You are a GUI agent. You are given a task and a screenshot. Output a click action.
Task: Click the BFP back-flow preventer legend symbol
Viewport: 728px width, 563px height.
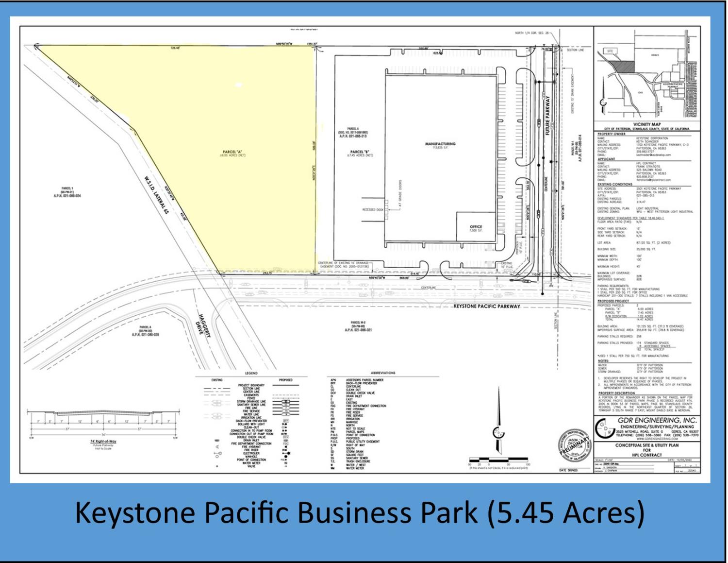[x=285, y=421]
